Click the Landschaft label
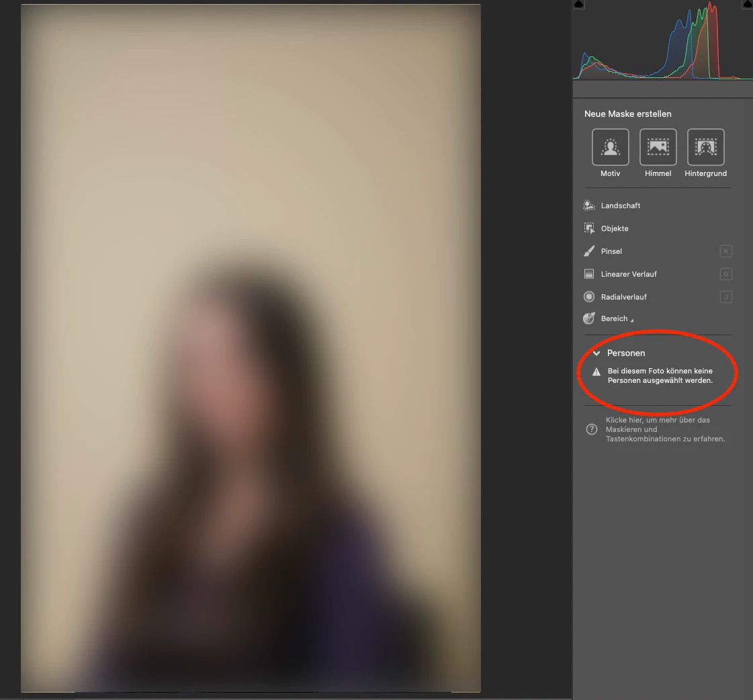This screenshot has height=700, width=753. coord(621,206)
